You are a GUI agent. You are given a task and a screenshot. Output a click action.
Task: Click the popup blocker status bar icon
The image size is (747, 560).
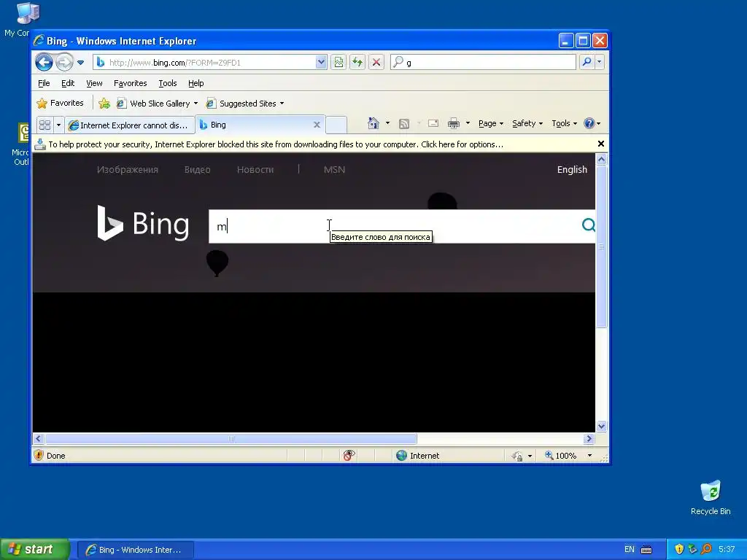point(349,456)
